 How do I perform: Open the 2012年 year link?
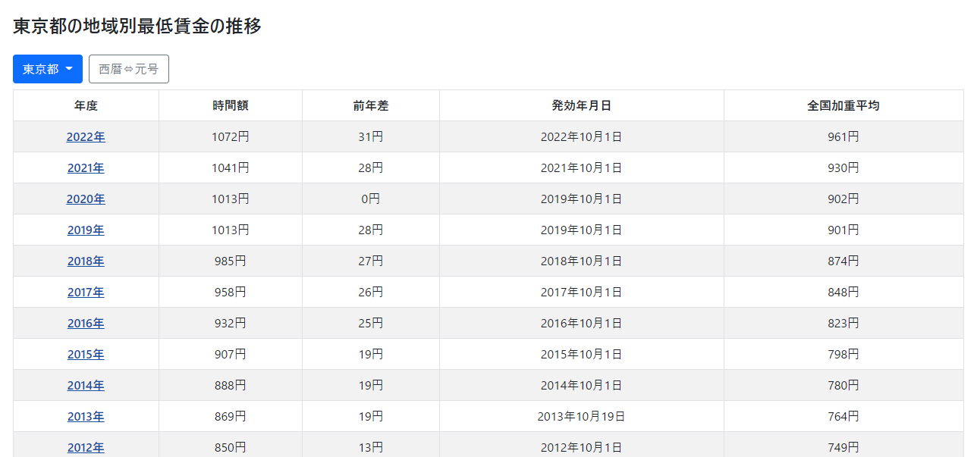point(86,447)
